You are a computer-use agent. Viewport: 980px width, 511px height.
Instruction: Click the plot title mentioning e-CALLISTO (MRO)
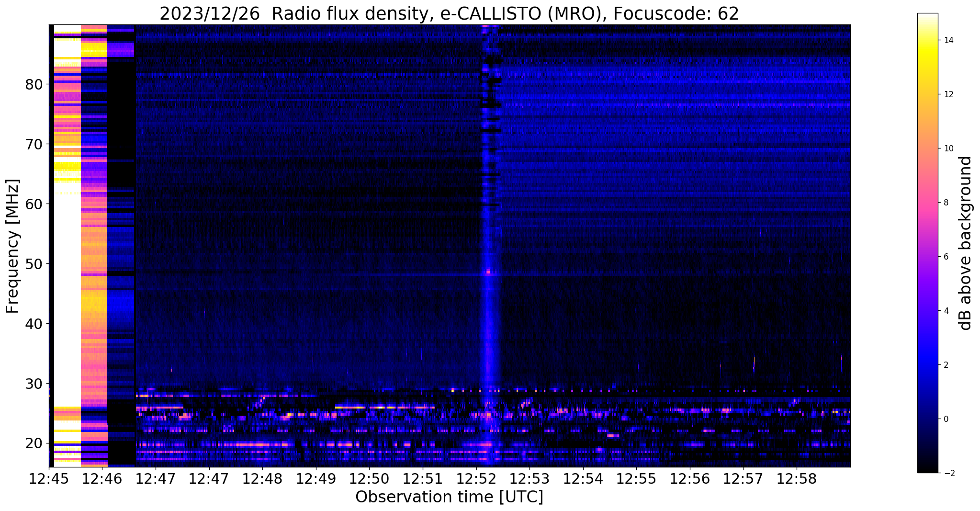pyautogui.click(x=449, y=13)
